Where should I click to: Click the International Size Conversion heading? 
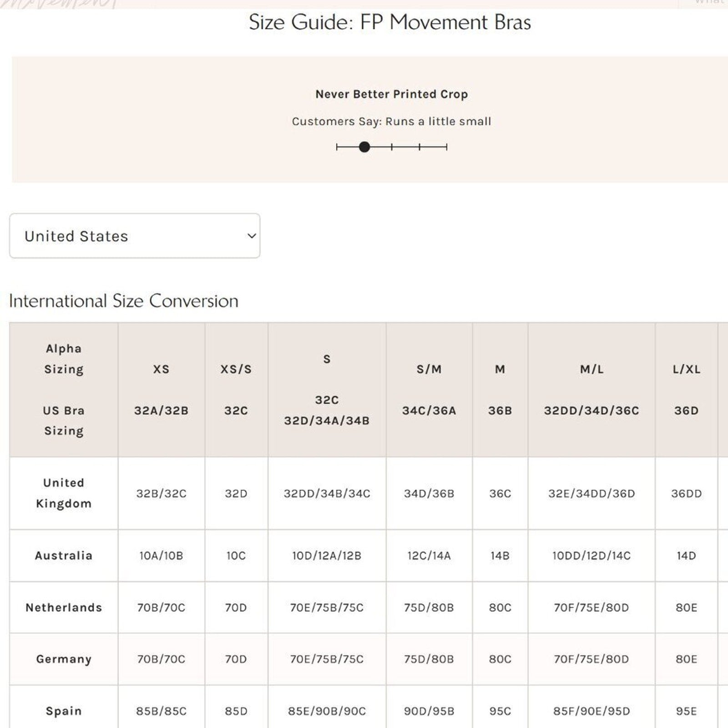(124, 301)
